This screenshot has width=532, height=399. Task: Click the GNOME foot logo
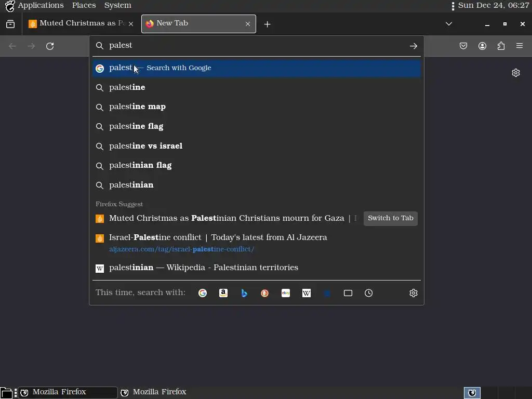[10, 5]
